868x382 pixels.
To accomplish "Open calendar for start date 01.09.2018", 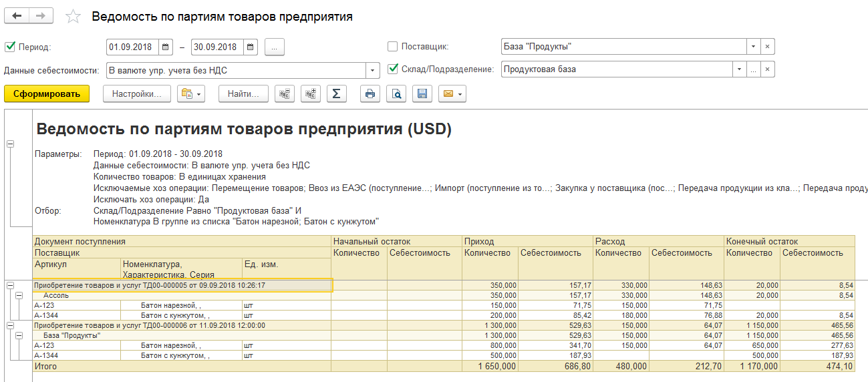I will [x=165, y=47].
